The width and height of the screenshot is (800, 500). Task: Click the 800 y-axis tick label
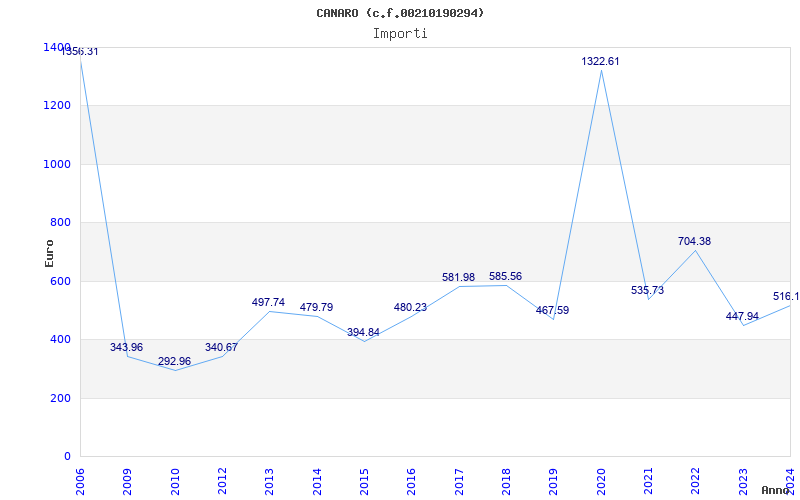point(60,222)
